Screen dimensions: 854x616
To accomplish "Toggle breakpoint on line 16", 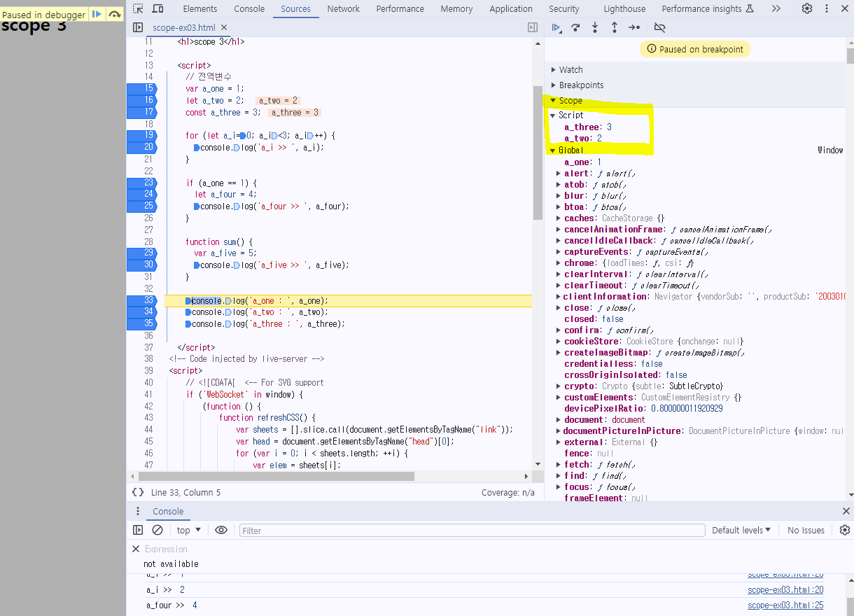I will click(141, 100).
